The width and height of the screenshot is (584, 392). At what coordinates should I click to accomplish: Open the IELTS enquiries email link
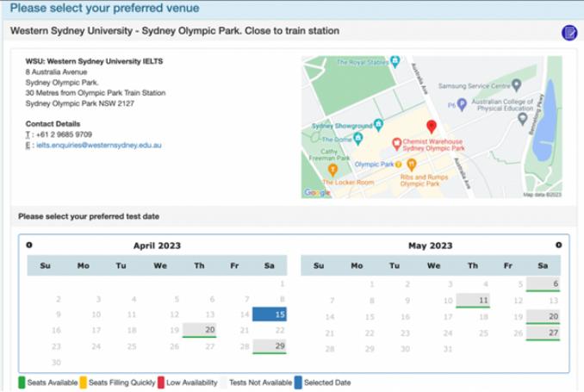[x=99, y=145]
